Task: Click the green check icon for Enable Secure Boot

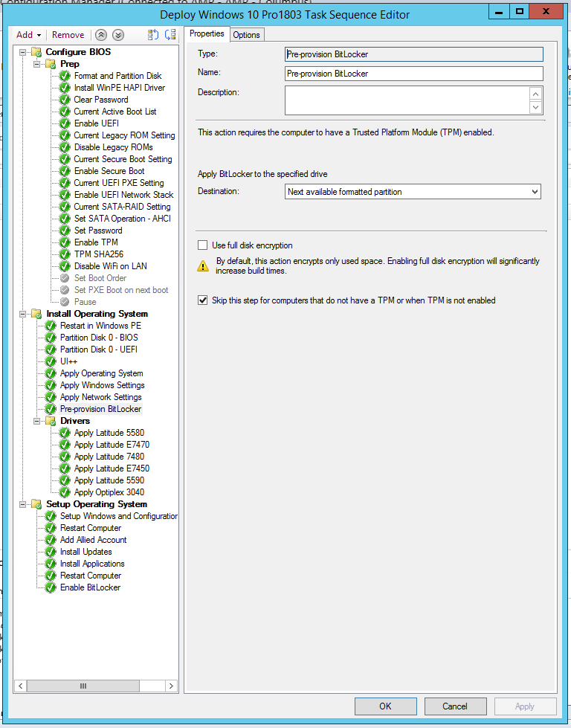Action: click(x=65, y=171)
